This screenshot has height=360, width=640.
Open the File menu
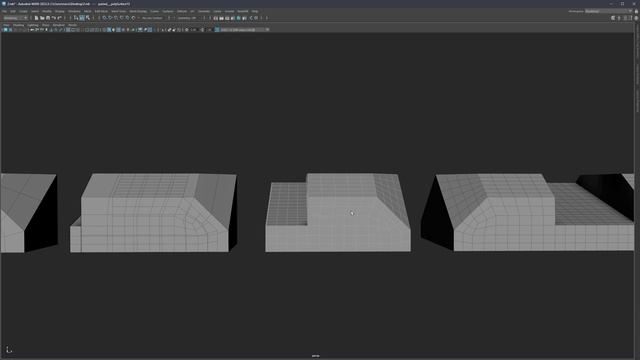pos(4,11)
